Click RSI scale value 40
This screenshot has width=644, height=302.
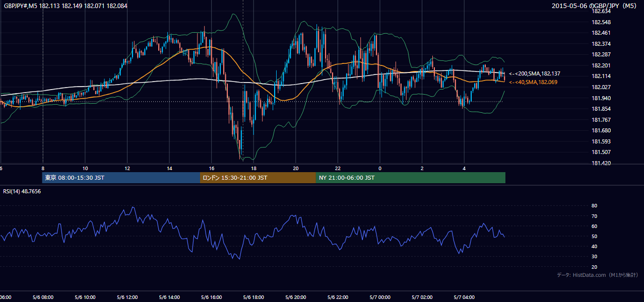coord(594,246)
